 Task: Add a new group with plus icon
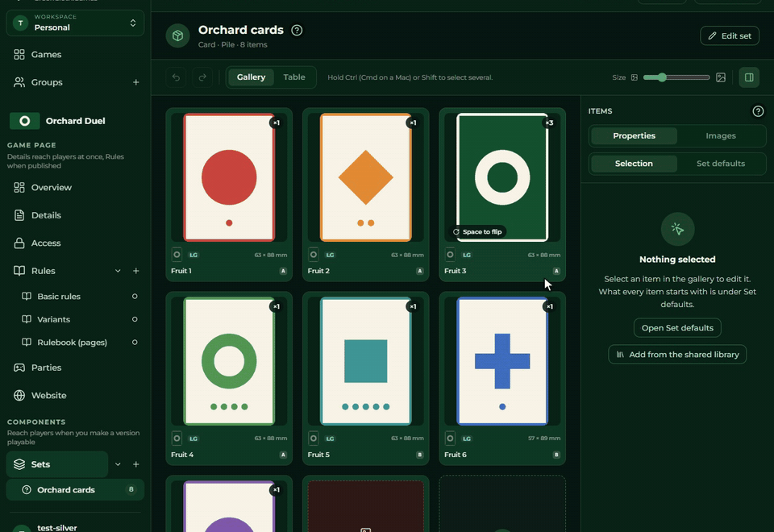135,82
